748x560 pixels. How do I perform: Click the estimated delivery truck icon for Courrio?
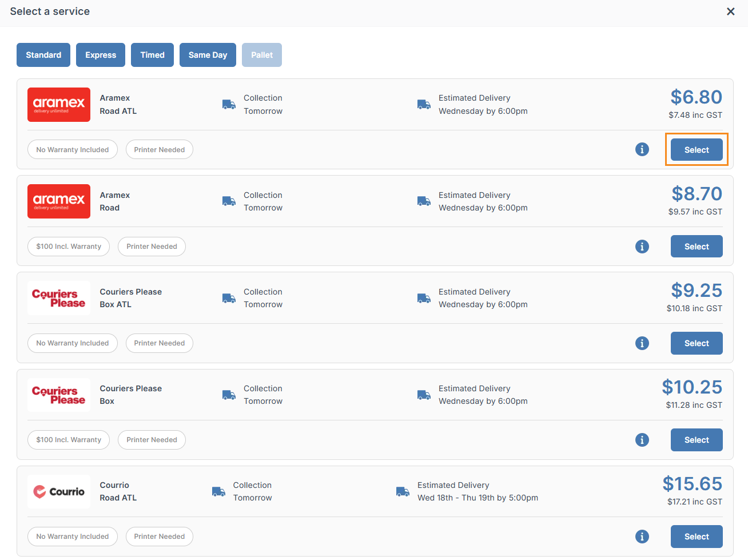coord(403,491)
